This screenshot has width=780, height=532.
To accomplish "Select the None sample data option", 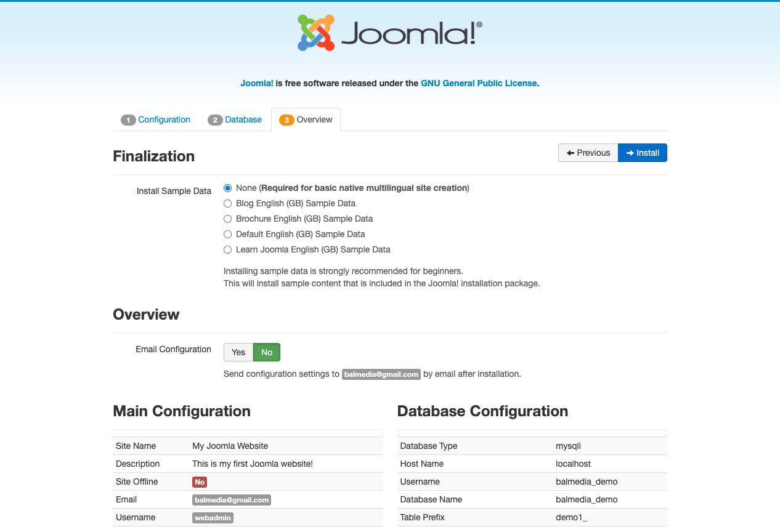I will pos(228,188).
